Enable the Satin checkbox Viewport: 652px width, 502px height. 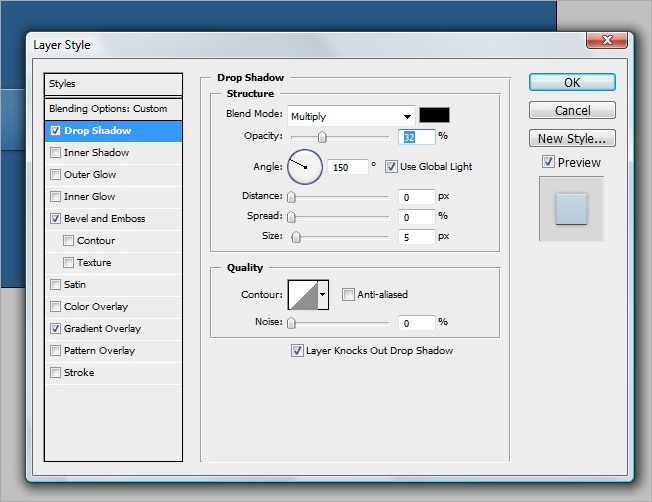point(55,284)
